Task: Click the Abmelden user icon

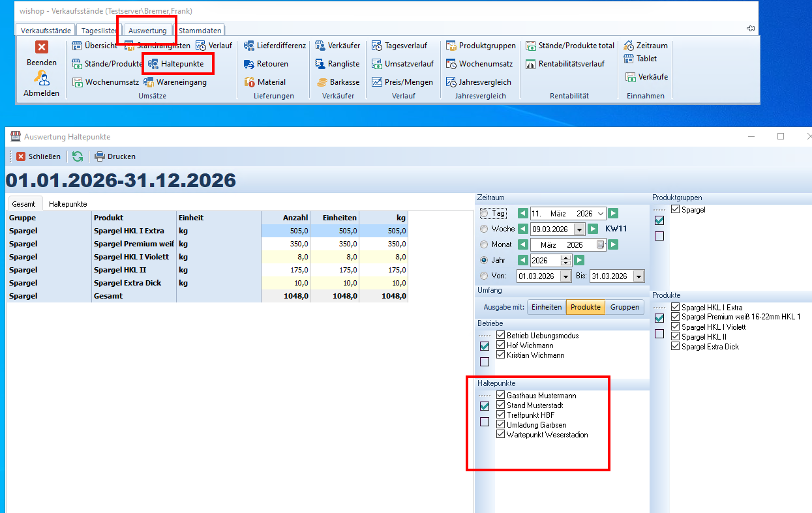Action: pos(42,79)
